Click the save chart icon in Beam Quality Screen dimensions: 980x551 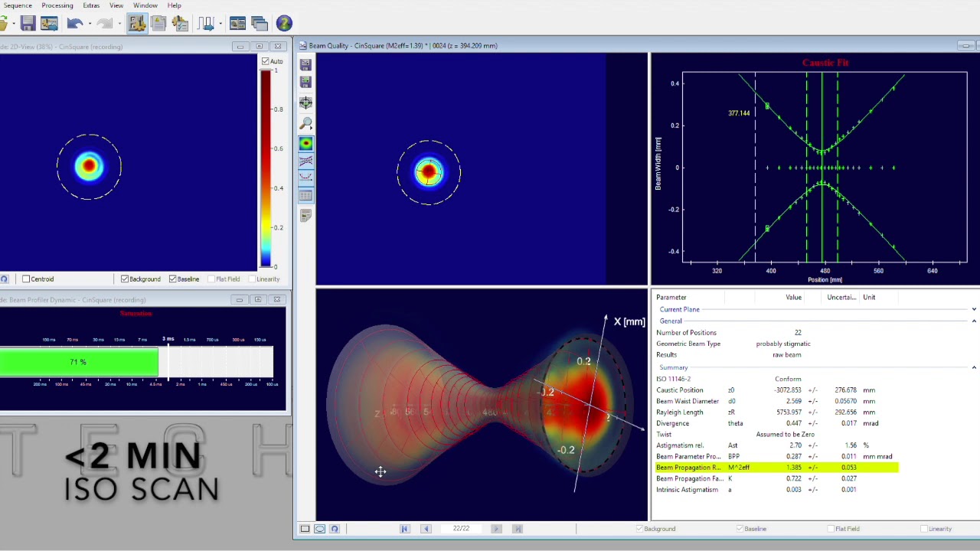(305, 64)
